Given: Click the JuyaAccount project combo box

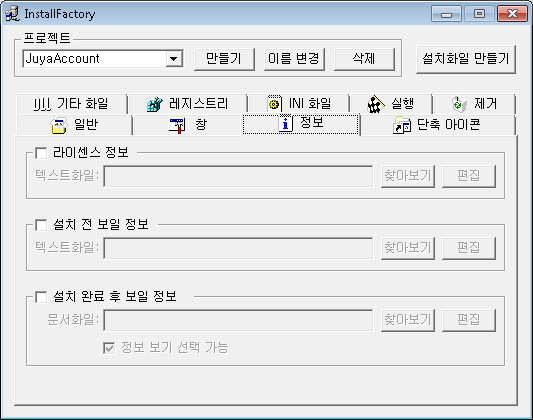Looking at the screenshot, I should coord(103,59).
